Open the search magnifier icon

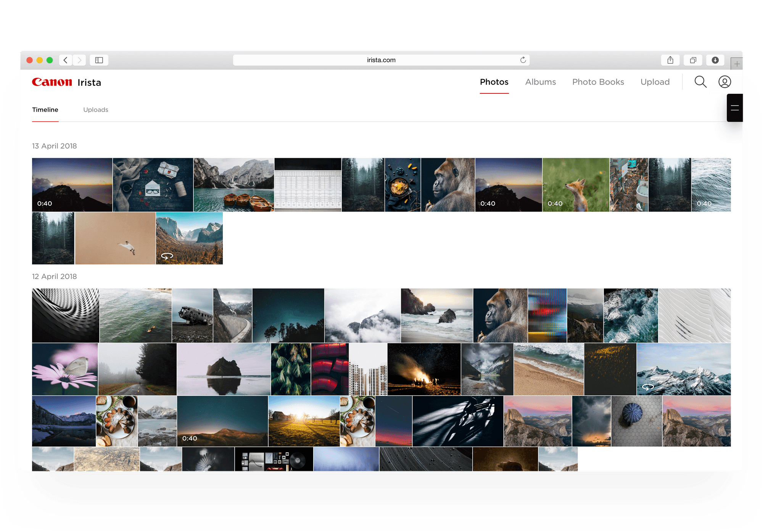point(700,82)
